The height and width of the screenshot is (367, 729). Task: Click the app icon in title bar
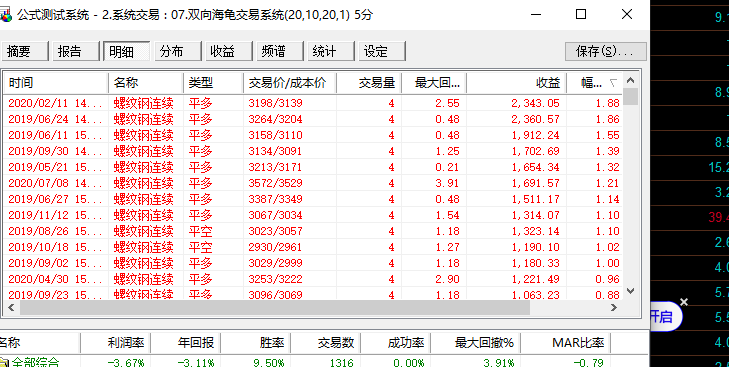click(6, 15)
